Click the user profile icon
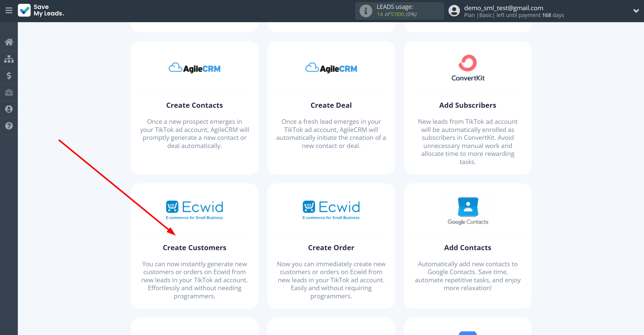The height and width of the screenshot is (335, 644). (x=453, y=11)
